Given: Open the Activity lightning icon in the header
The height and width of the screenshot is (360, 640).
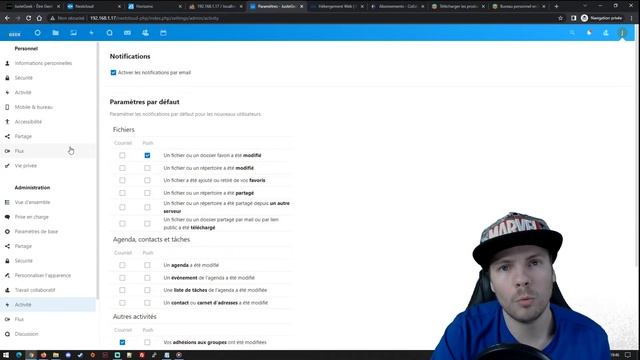Looking at the screenshot, I should (91, 33).
